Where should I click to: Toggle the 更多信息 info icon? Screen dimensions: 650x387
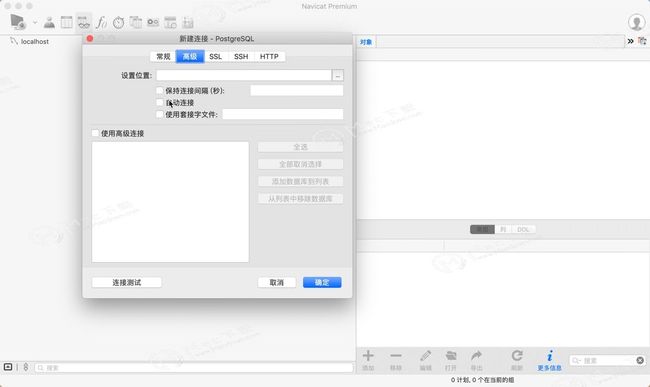549,360
